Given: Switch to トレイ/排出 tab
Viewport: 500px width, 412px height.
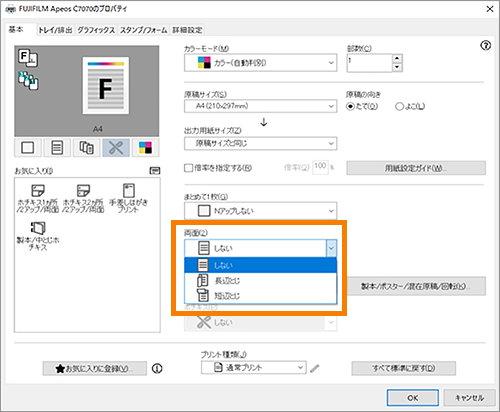Looking at the screenshot, I should coord(55,30).
